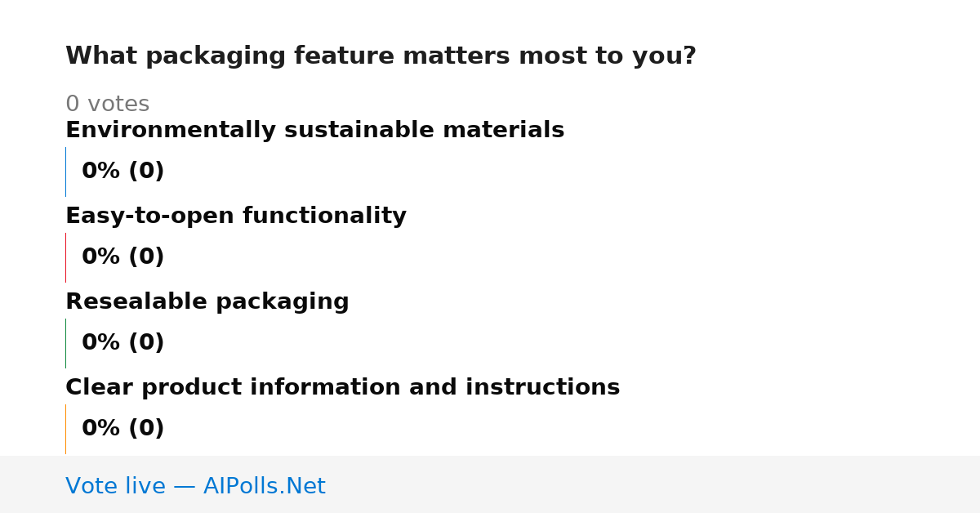980x513 pixels.
Task: Click 0% (0) under Clear product information
Action: pos(122,429)
